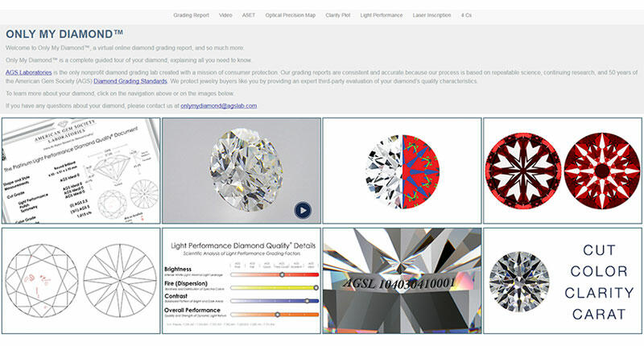Screen dimensions: 644x346
Task: Open the Cut Color Clarity Carat tile
Action: [563, 281]
